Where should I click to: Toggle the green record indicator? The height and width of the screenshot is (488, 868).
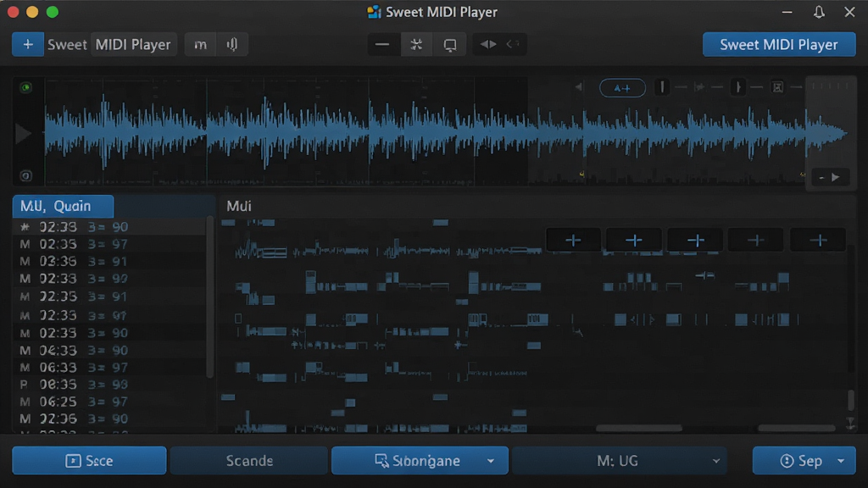coord(25,87)
